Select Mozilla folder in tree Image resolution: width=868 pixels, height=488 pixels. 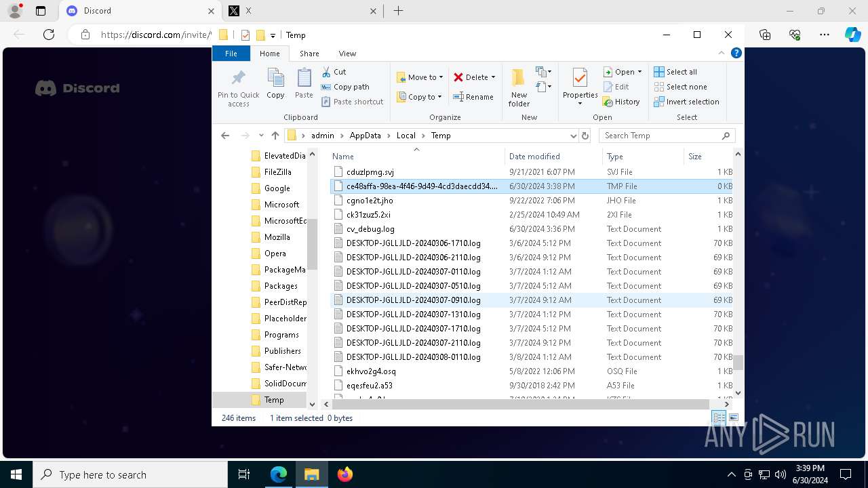click(277, 237)
